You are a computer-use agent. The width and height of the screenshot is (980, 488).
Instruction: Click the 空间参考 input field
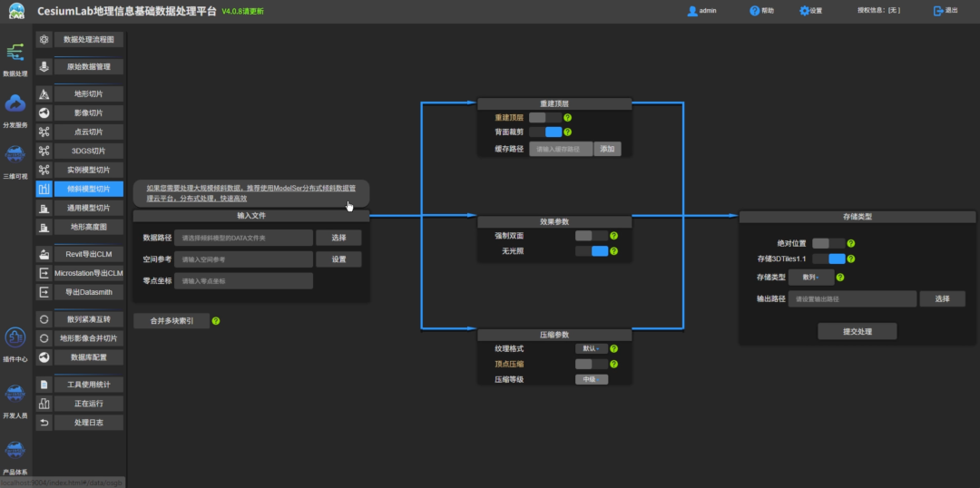point(244,259)
